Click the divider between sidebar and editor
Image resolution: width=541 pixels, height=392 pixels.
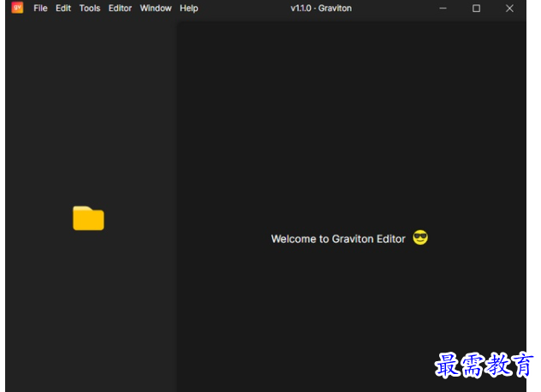coord(177,206)
